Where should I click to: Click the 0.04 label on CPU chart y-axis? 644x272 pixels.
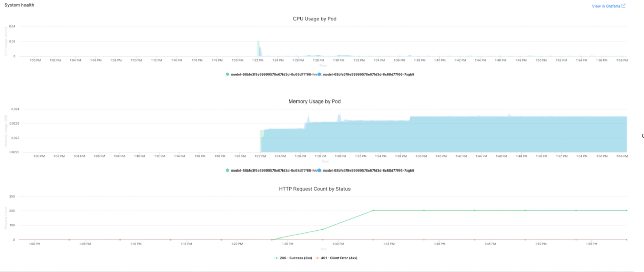coord(12,26)
